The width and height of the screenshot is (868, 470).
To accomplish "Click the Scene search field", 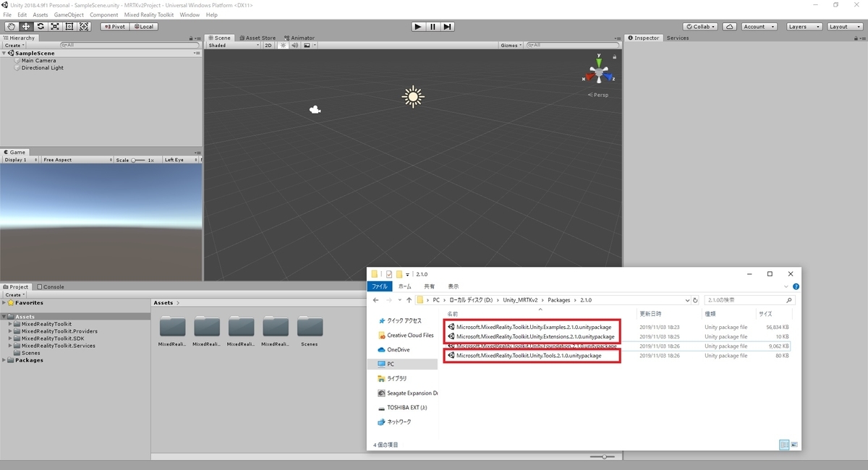I will coord(573,45).
